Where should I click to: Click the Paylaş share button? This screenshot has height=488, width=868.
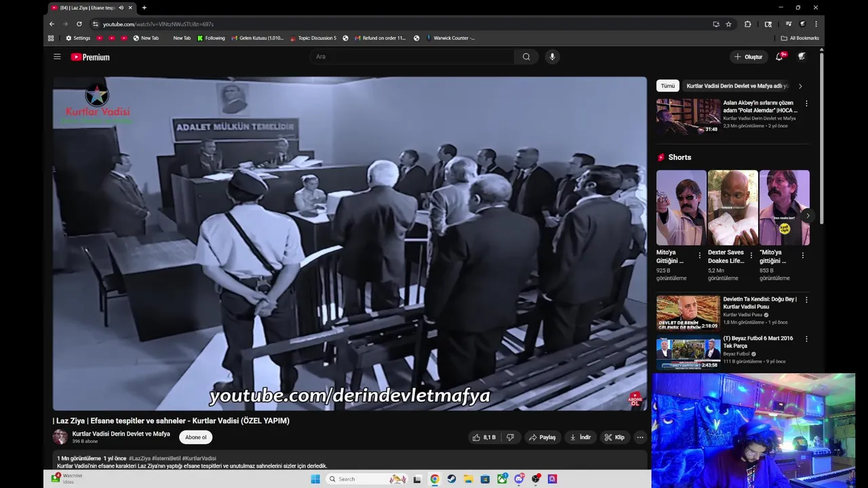coord(542,437)
